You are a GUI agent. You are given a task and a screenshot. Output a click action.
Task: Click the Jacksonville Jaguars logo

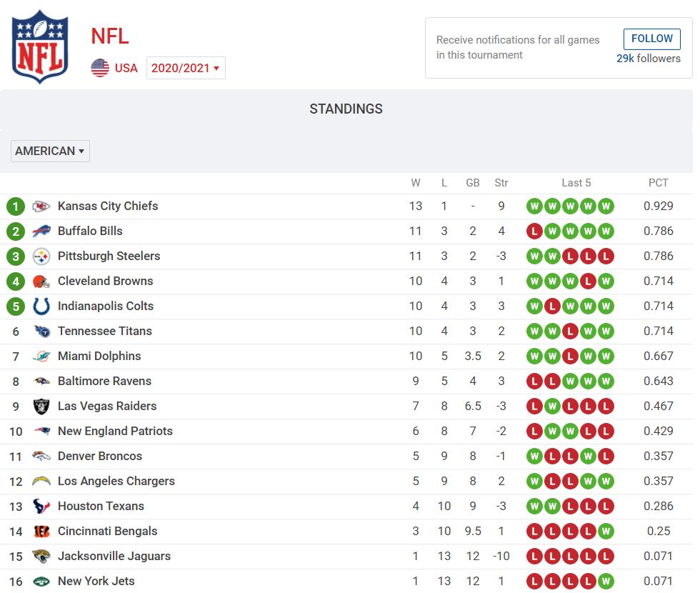tap(41, 557)
